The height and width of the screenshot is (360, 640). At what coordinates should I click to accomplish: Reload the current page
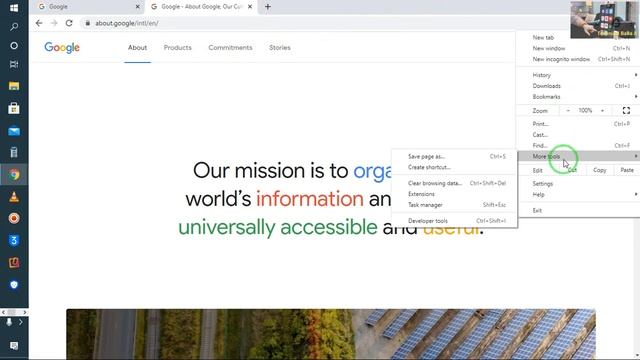point(69,23)
